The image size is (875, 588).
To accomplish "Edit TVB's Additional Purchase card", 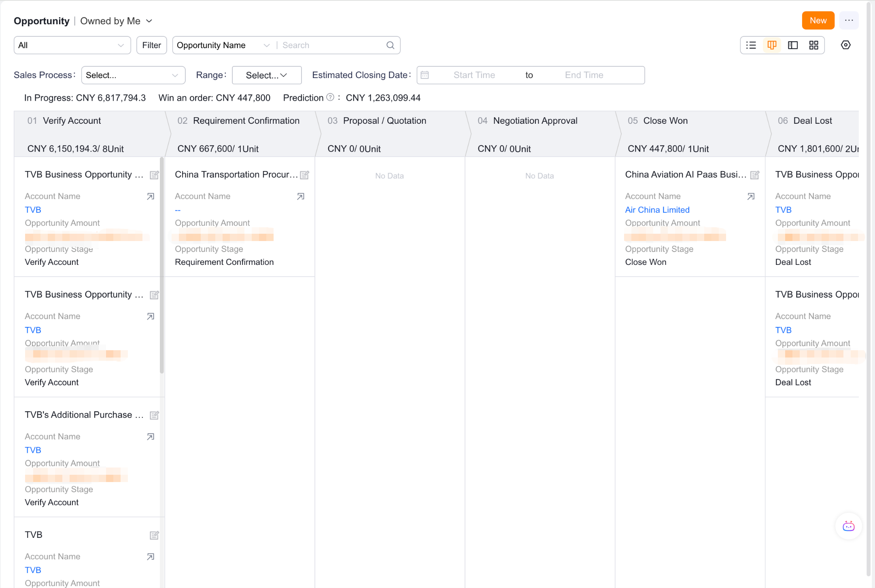I will 154,415.
